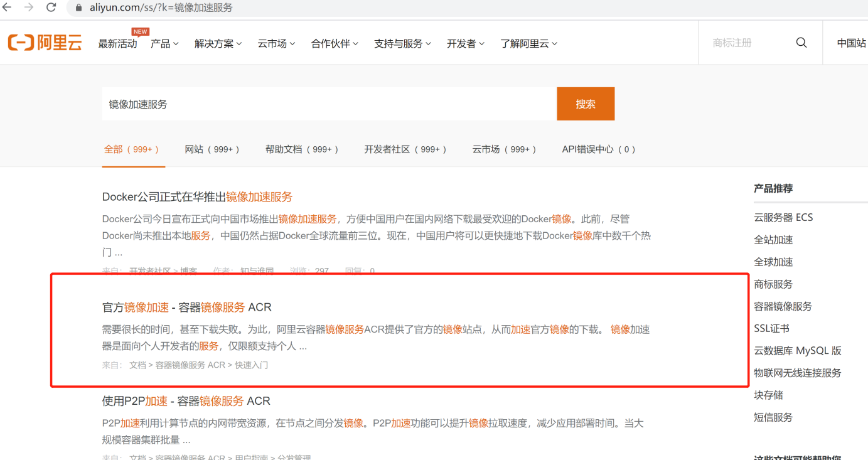Click 云数据库 MySQL 版 in sidebar

(798, 351)
